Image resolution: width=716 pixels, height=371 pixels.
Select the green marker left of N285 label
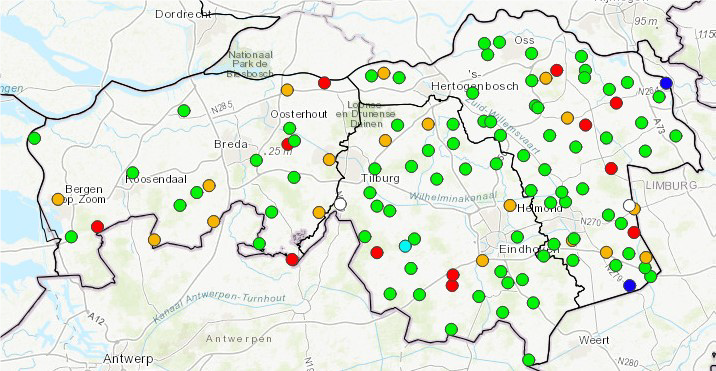pos(184,111)
